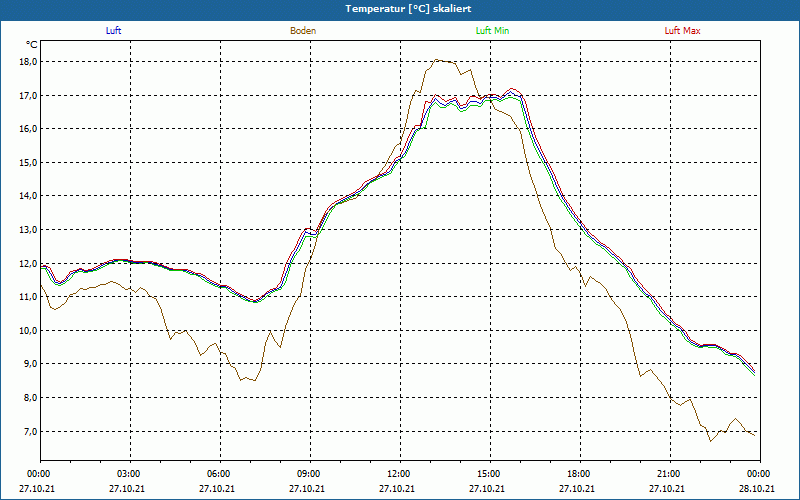Click the 09:00 time axis label
The height and width of the screenshot is (500, 800).
pyautogui.click(x=310, y=474)
